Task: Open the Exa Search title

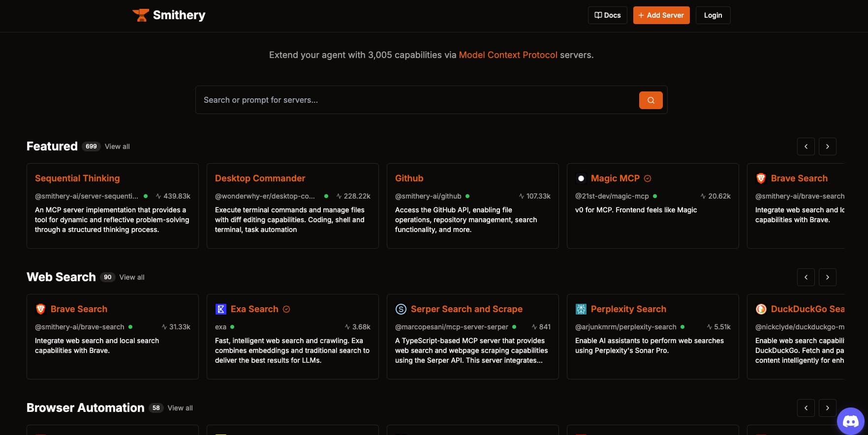Action: pos(254,309)
